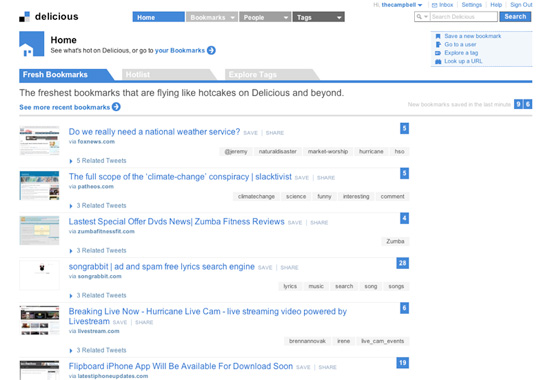Click the Look up a URL binoculars icon

tap(438, 61)
